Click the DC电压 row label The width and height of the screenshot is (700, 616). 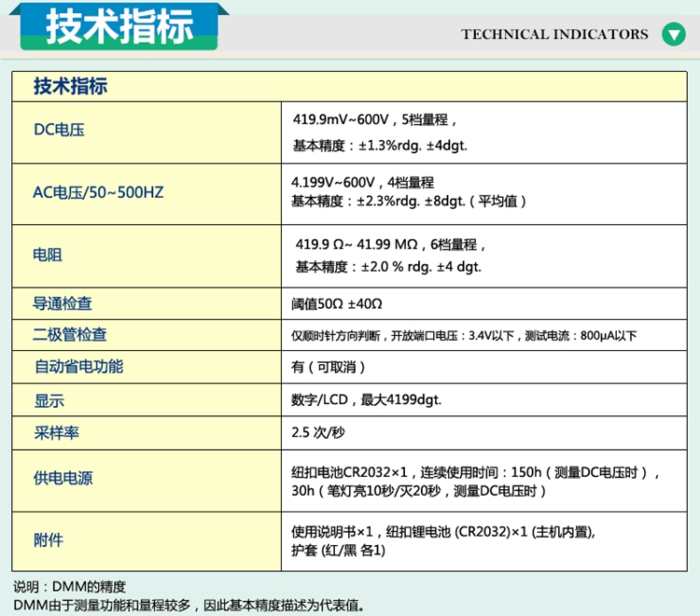60,131
